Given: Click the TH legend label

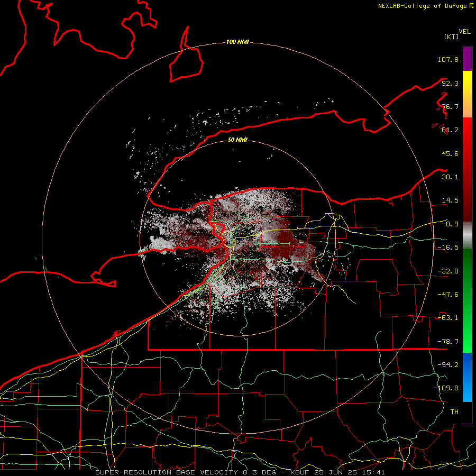Looking at the screenshot, I should (454, 412).
